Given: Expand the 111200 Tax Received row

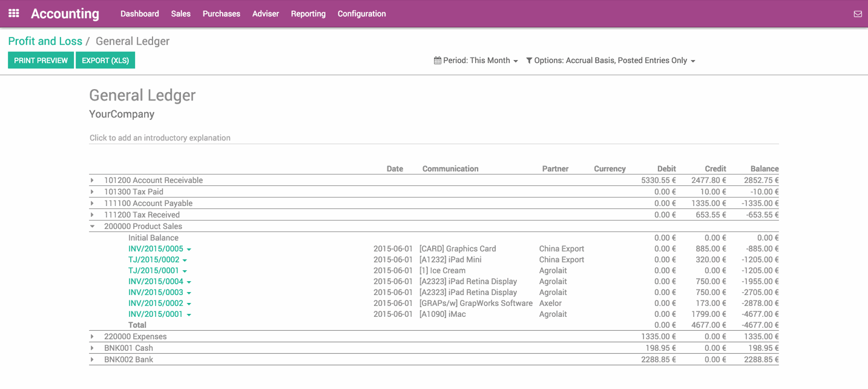Looking at the screenshot, I should pos(93,215).
